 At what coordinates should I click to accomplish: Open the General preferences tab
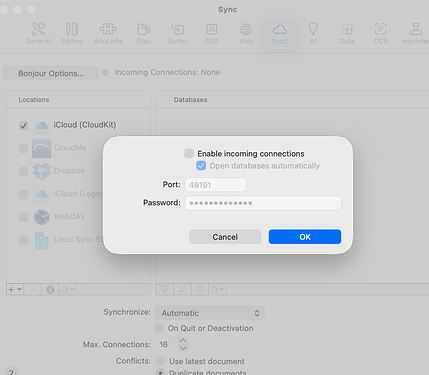38,34
